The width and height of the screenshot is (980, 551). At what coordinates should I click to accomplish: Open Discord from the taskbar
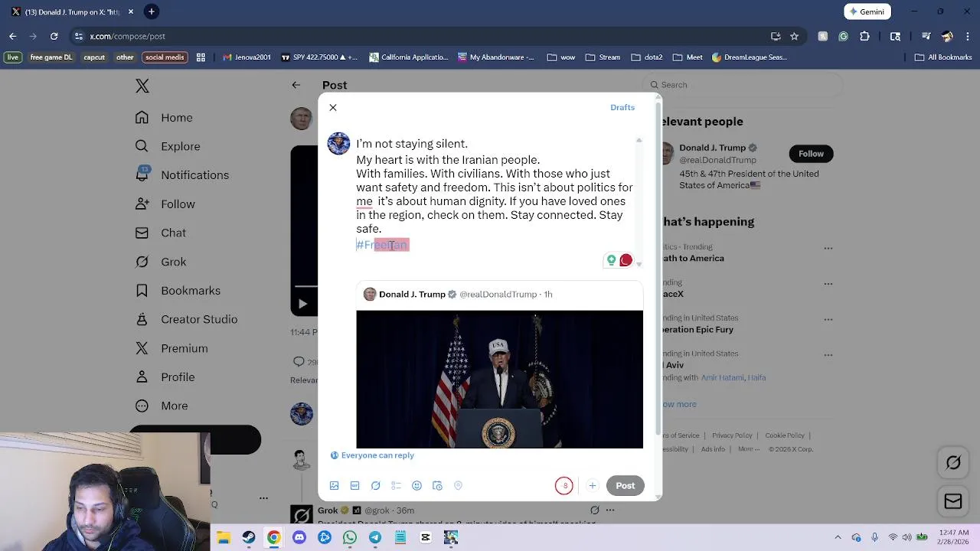(299, 537)
